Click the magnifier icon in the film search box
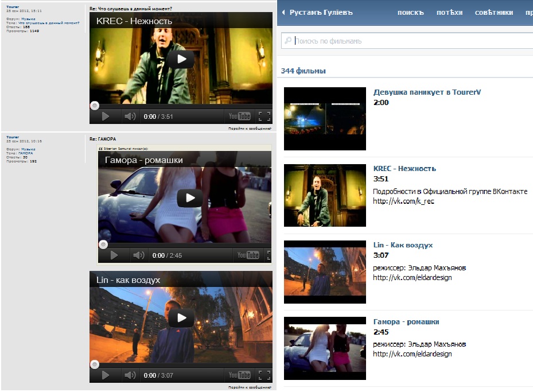Screen dimensions: 533x392 [x=288, y=41]
